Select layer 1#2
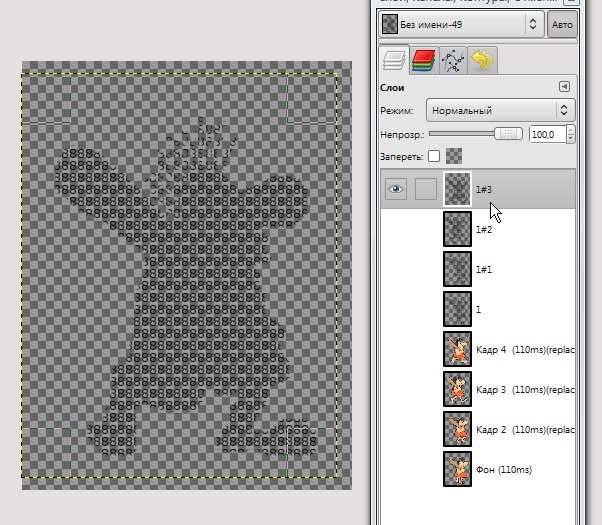Viewport: 602px width, 525px height. pyautogui.click(x=478, y=229)
